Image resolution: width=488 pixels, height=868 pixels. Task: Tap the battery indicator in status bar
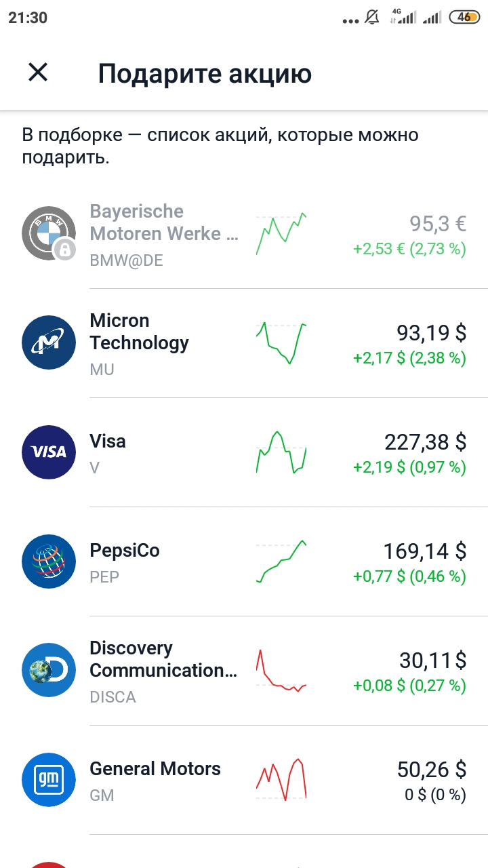tap(464, 18)
